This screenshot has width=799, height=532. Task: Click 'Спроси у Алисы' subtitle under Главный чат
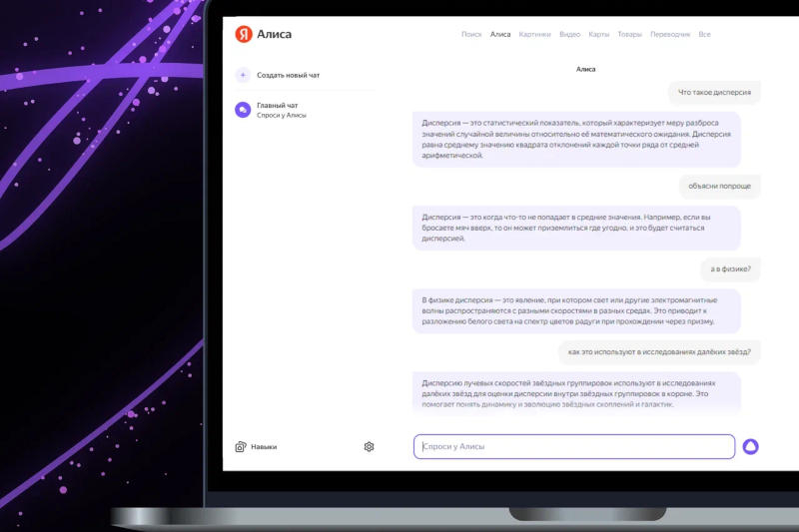pyautogui.click(x=282, y=116)
